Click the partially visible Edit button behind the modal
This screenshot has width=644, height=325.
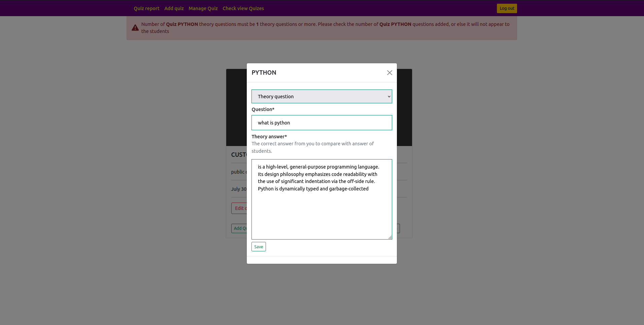click(x=240, y=208)
